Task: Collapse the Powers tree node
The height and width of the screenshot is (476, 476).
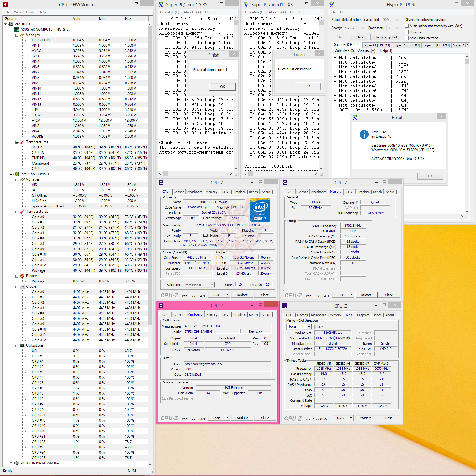Action: [x=17, y=276]
